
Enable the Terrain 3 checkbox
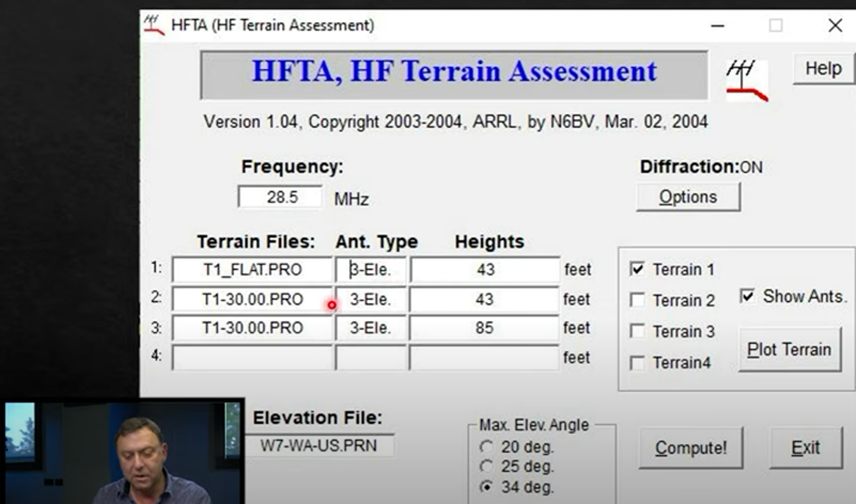point(637,331)
